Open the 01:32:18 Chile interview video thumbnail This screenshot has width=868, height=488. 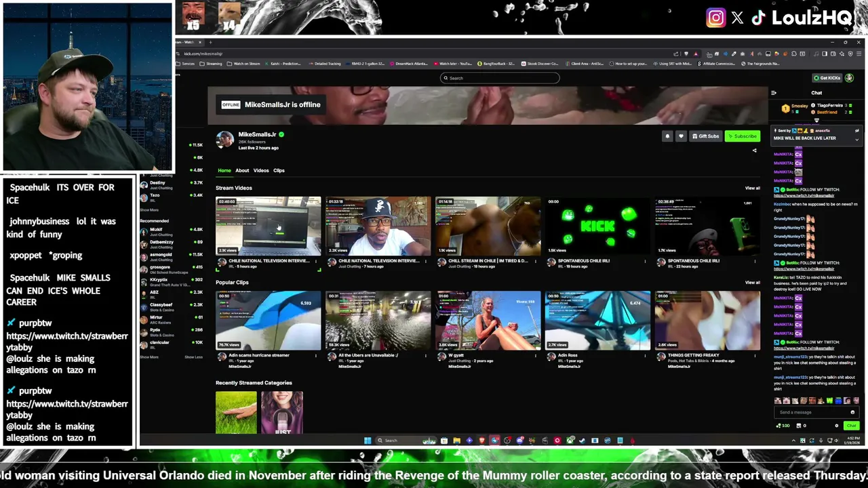click(x=378, y=226)
